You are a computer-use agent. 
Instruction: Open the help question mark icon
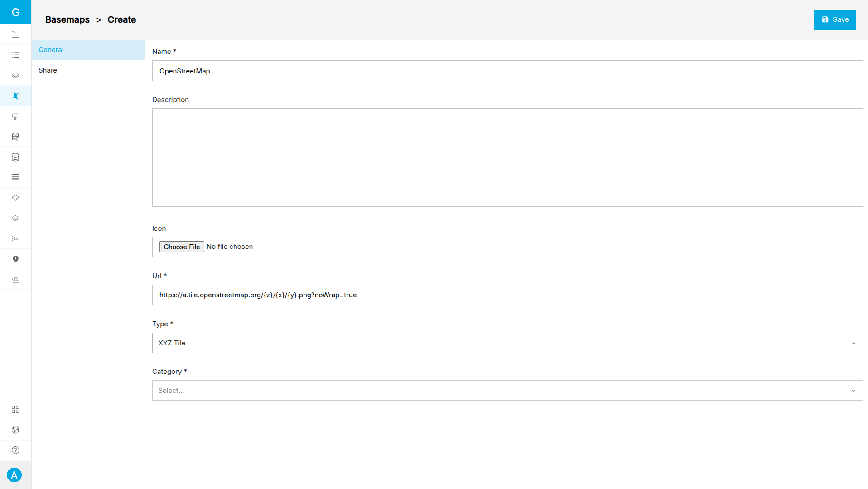tap(15, 450)
